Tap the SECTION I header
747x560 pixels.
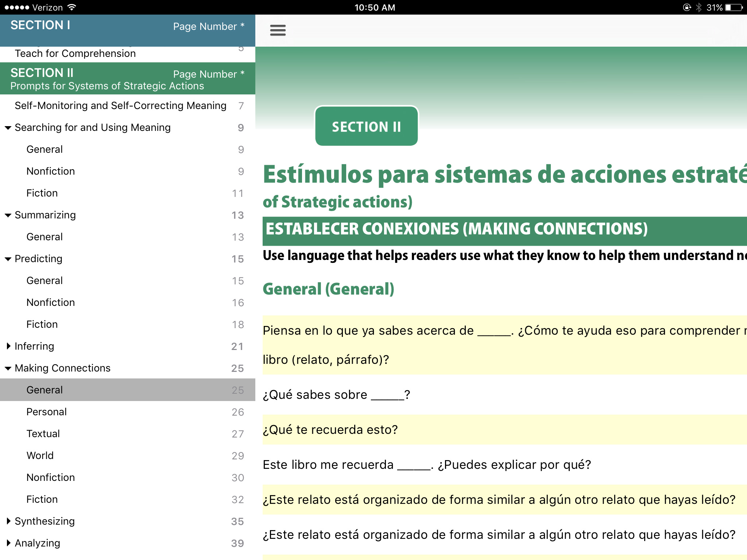[x=40, y=26]
